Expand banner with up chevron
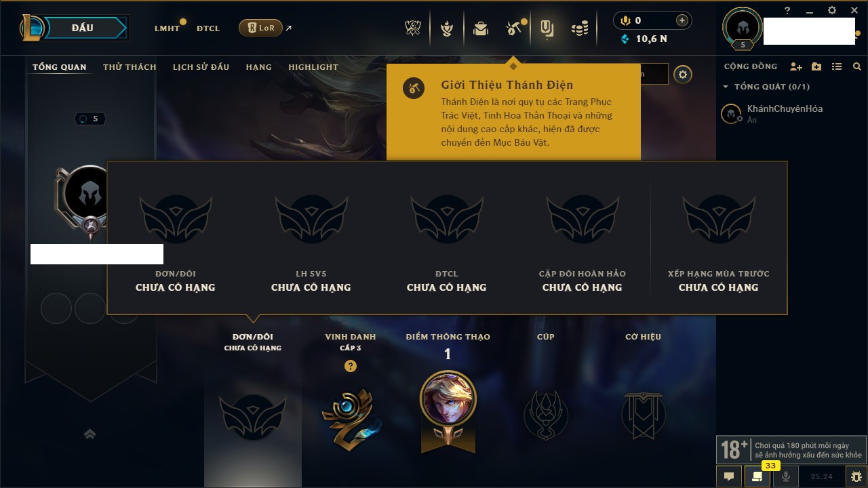Image resolution: width=868 pixels, height=488 pixels. [90, 434]
